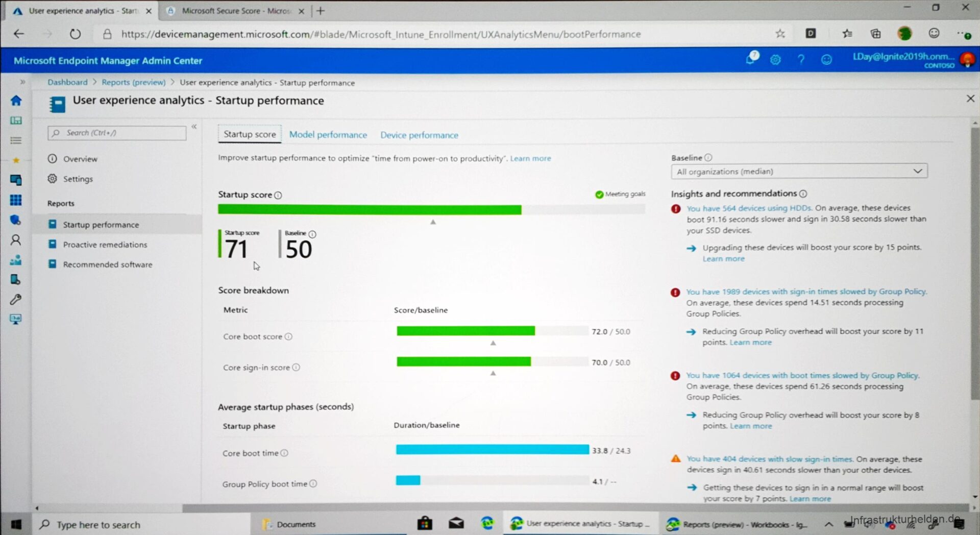Click Core boot score info icon
980x535 pixels.
tap(288, 336)
